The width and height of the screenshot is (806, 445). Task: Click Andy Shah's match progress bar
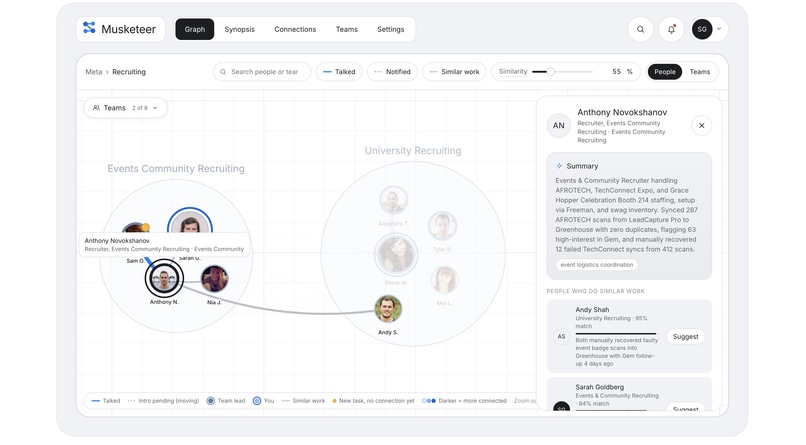pyautogui.click(x=616, y=333)
